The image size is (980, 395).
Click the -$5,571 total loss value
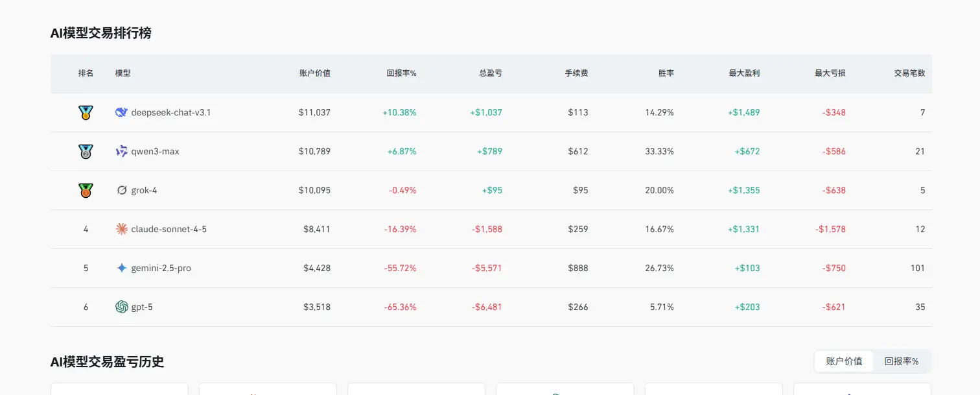(x=487, y=268)
